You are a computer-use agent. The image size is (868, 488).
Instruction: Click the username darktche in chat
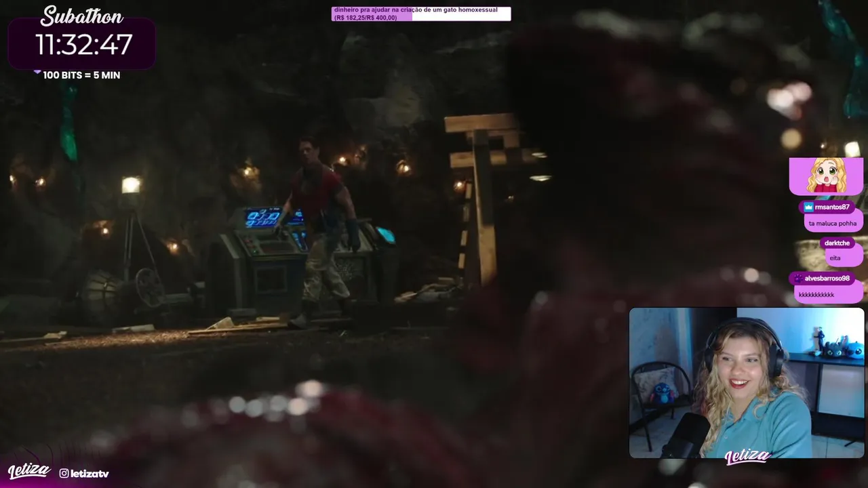click(x=837, y=243)
